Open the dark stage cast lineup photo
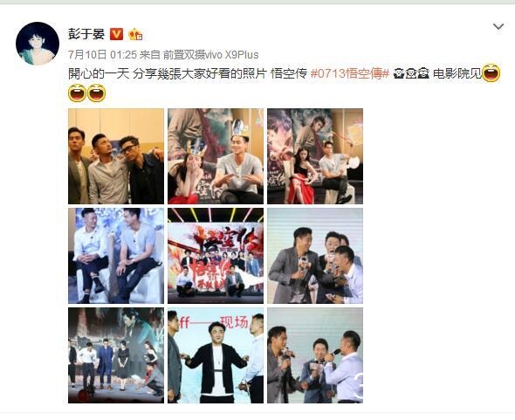Viewport: 515px width, 420px height. coord(116,355)
